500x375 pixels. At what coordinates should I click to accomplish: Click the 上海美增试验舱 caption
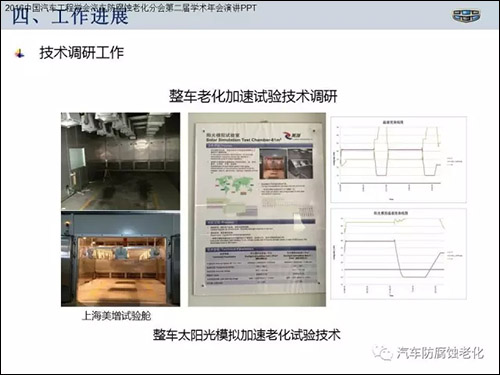116,315
